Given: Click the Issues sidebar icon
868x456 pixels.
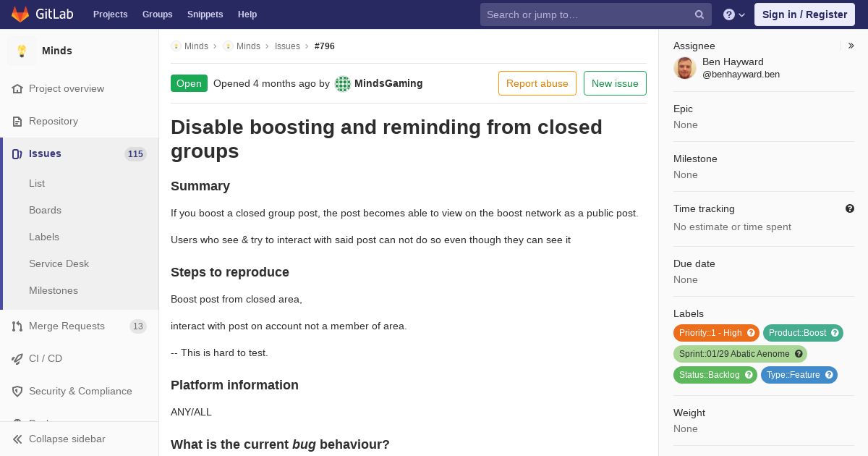Looking at the screenshot, I should point(17,153).
